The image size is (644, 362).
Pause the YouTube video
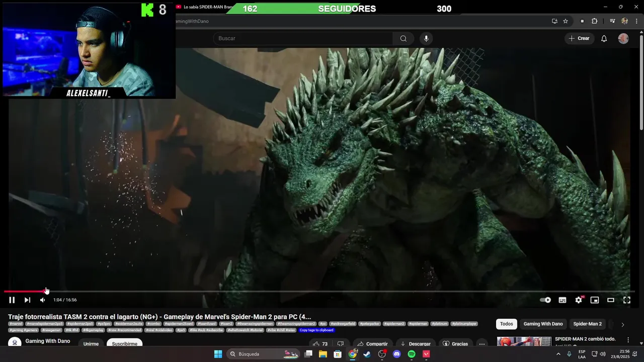pos(12,300)
